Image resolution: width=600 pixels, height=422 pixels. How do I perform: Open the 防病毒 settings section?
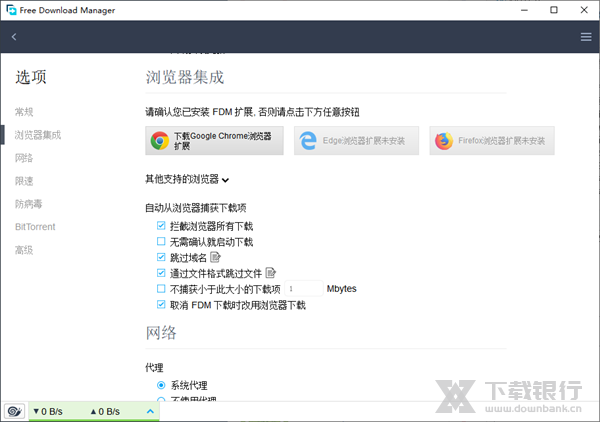pos(28,204)
